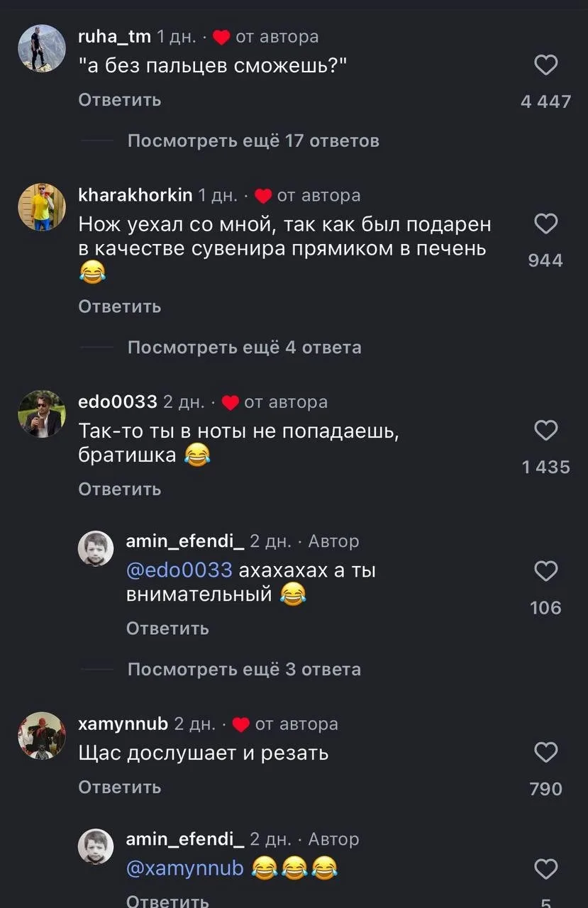Viewport: 588px width, 908px height.
Task: Open the @edo0033 mention link
Action: (179, 570)
